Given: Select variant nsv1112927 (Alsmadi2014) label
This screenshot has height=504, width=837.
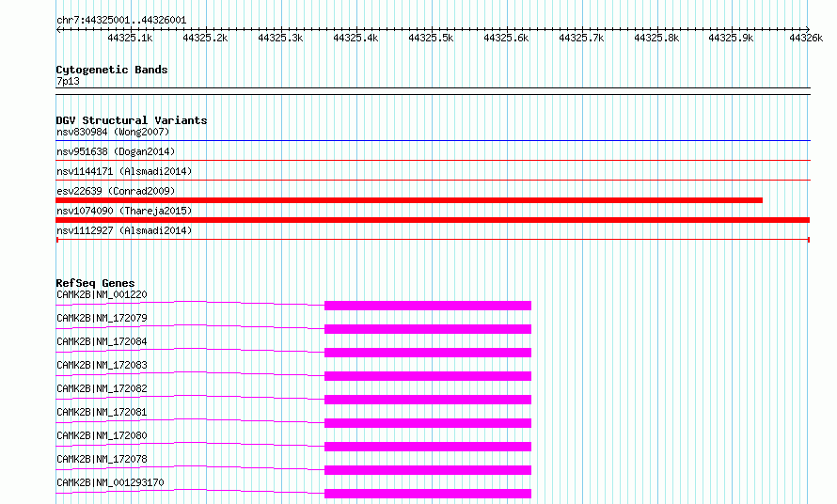Looking at the screenshot, I should [x=124, y=230].
